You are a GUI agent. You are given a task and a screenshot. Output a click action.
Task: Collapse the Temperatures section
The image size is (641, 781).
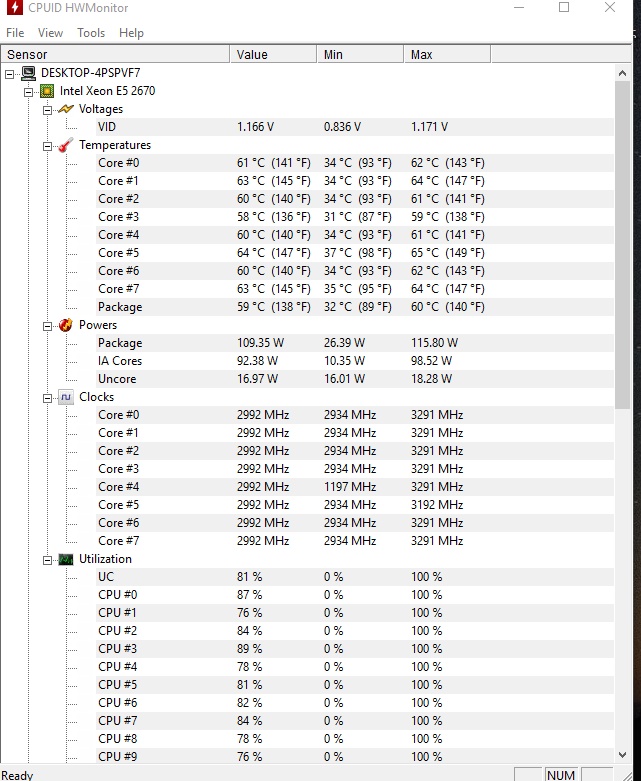click(x=47, y=146)
